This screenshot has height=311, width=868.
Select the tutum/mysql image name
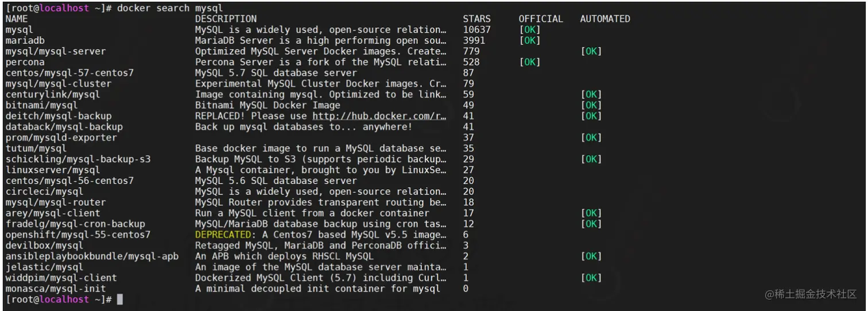[x=36, y=148]
